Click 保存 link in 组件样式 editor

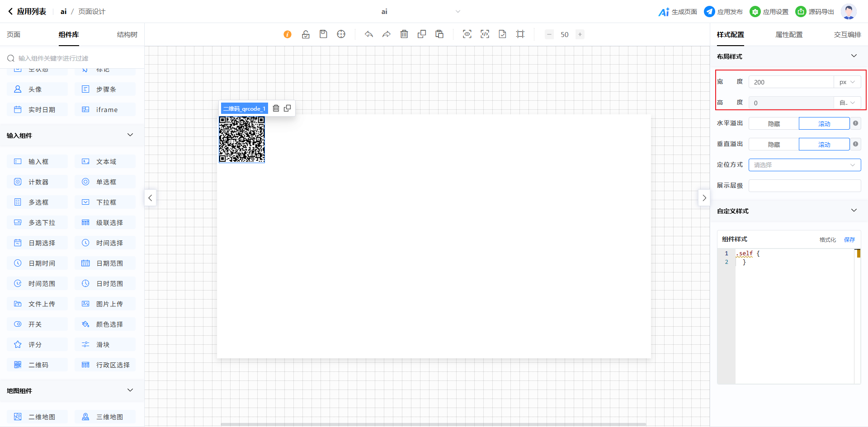[849, 239]
